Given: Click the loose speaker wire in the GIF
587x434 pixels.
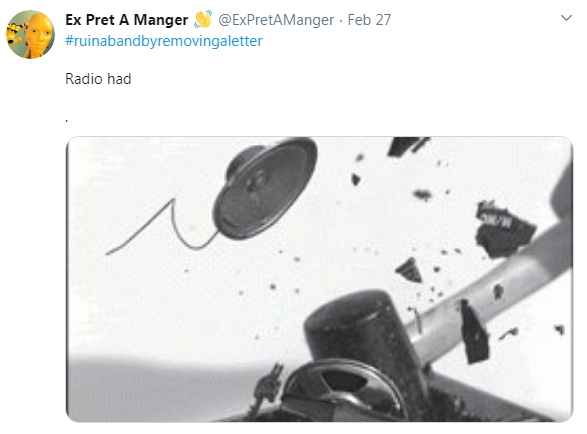Looking at the screenshot, I should (x=161, y=227).
